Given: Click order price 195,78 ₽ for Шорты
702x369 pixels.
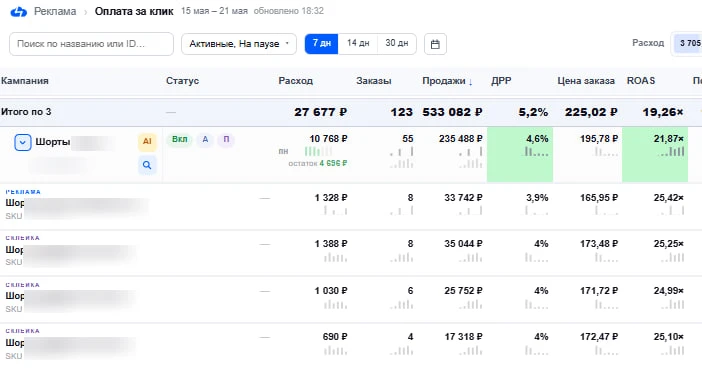Looking at the screenshot, I should (x=599, y=139).
